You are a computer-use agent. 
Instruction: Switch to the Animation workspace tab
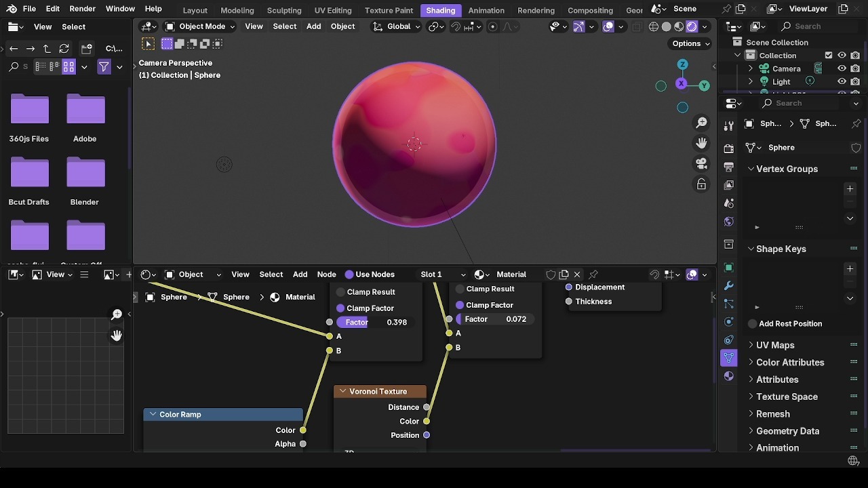[486, 10]
